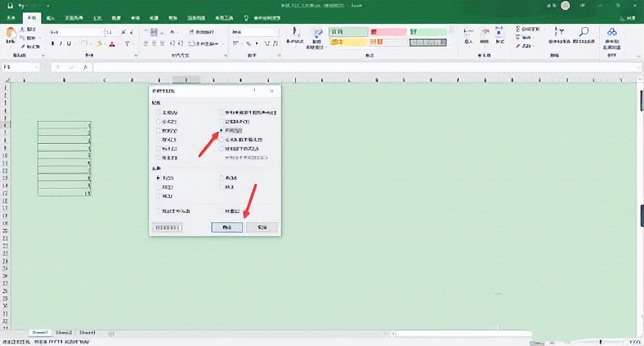This screenshot has height=346, width=644.
Task: Click the Wrap Text button
Action: tap(202, 32)
